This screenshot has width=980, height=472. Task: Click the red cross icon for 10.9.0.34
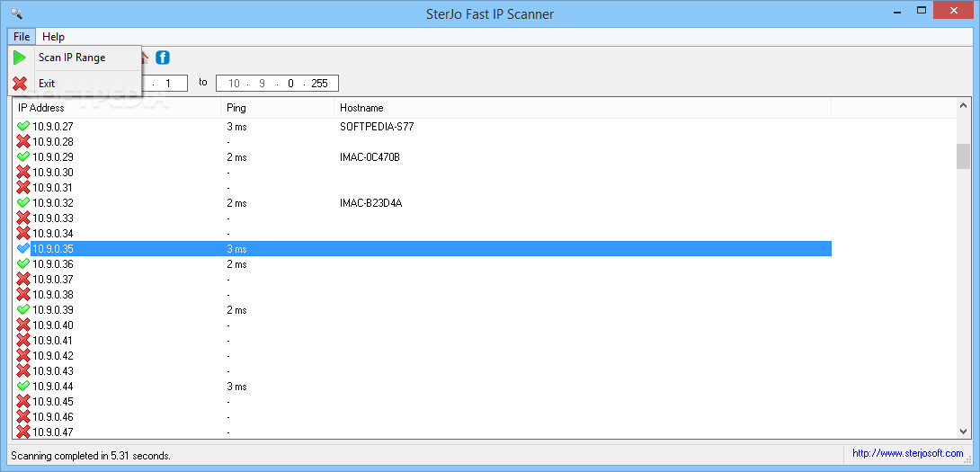(23, 233)
